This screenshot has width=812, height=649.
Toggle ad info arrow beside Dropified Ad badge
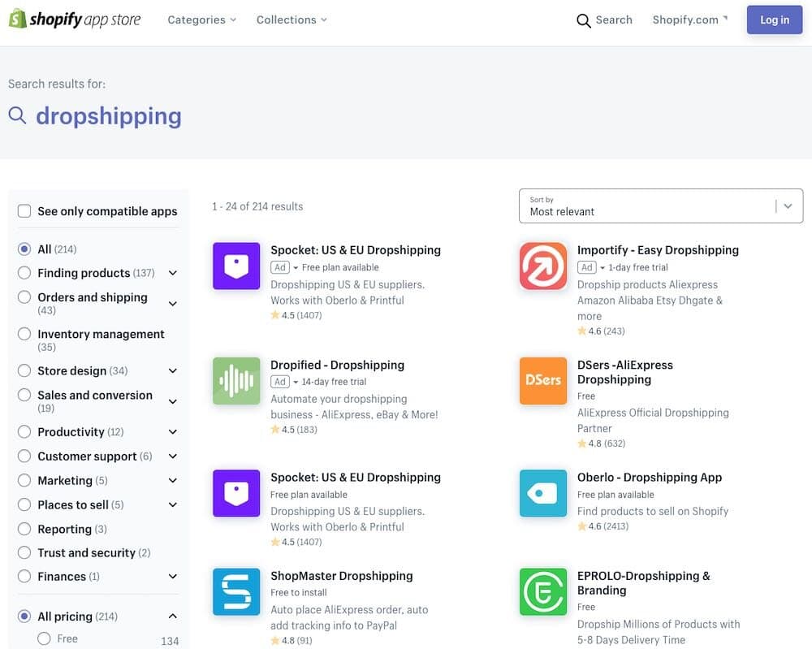pyautogui.click(x=296, y=383)
